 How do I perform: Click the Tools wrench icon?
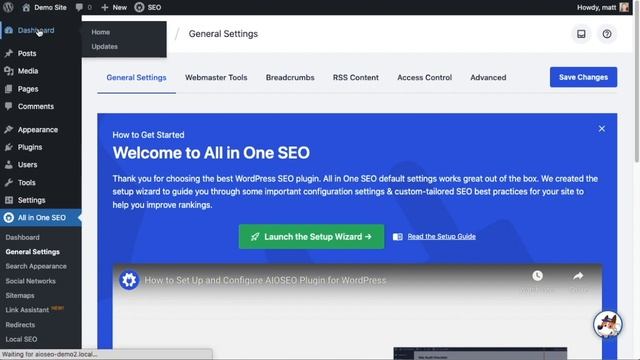coord(9,182)
